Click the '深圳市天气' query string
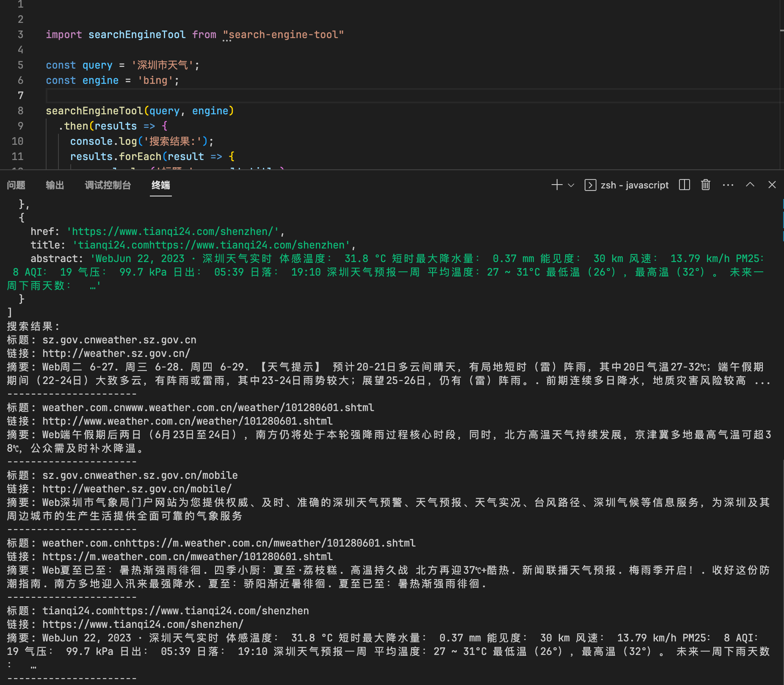The height and width of the screenshot is (685, 784). [163, 65]
